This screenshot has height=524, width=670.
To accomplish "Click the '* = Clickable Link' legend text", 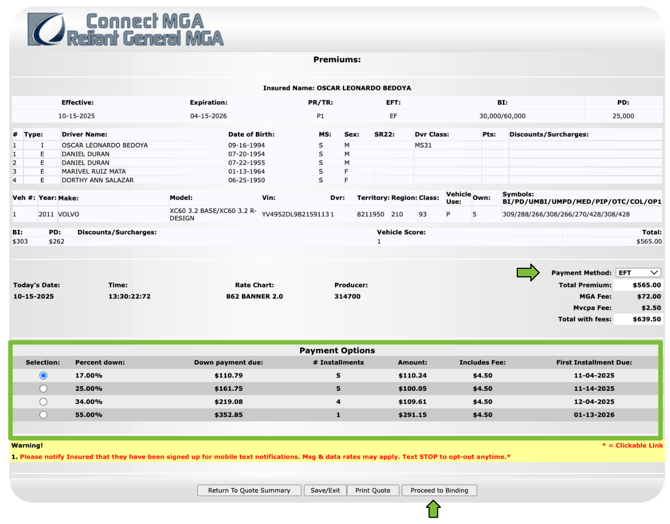I will point(631,445).
